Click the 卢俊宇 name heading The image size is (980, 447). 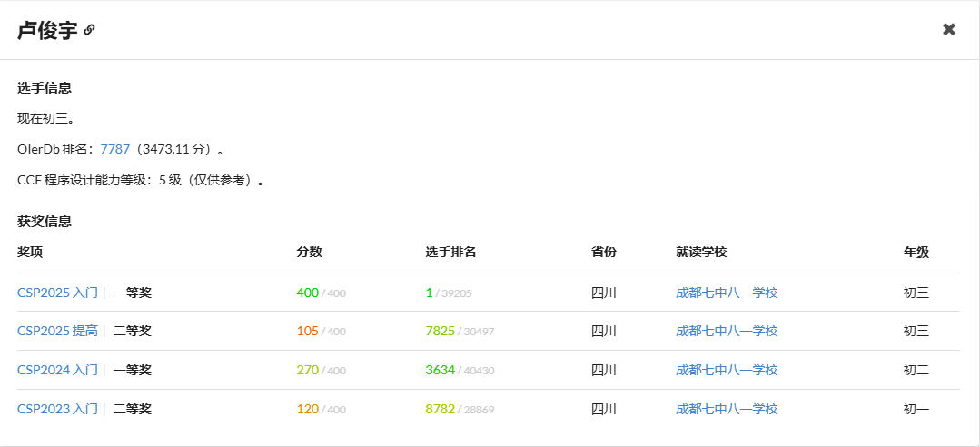pos(47,30)
